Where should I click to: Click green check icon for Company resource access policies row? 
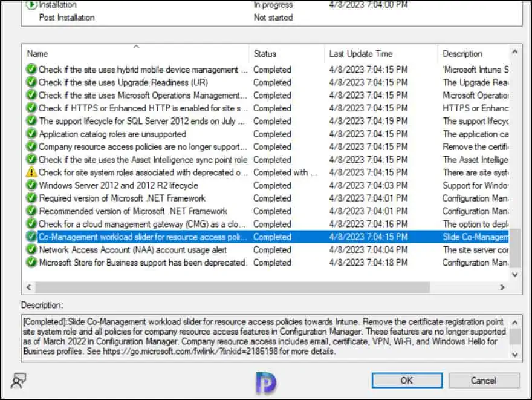click(31, 146)
